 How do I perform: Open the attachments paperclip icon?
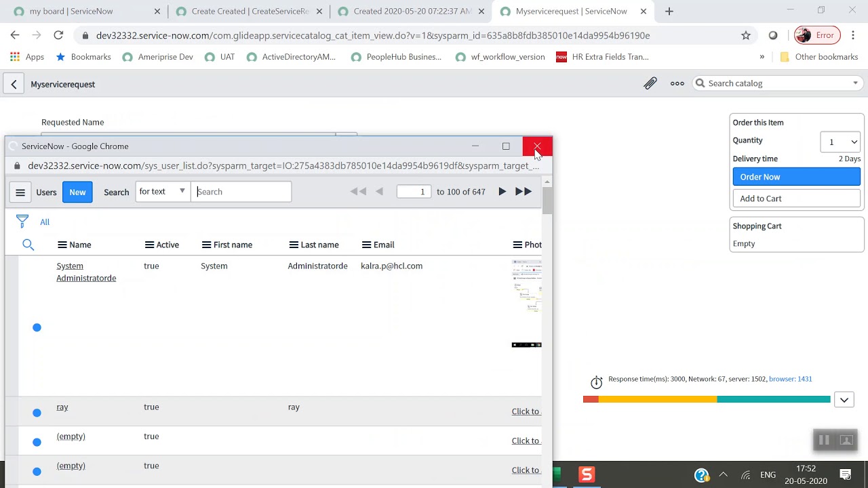click(650, 83)
